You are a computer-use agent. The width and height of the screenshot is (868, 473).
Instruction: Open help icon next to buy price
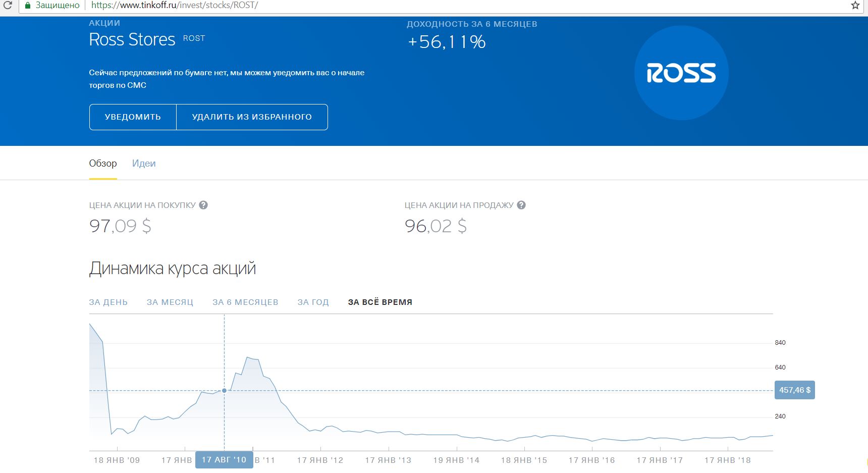pos(203,205)
